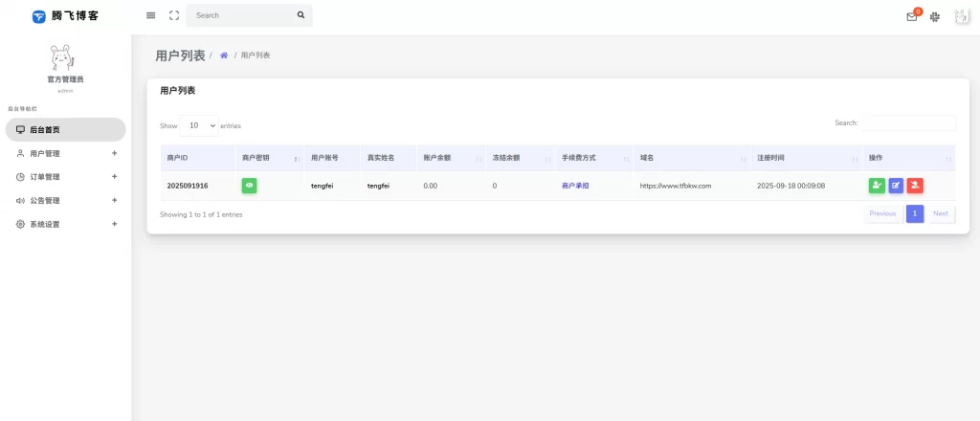
Task: Toggle the hamburger sidebar menu icon
Action: click(x=151, y=15)
